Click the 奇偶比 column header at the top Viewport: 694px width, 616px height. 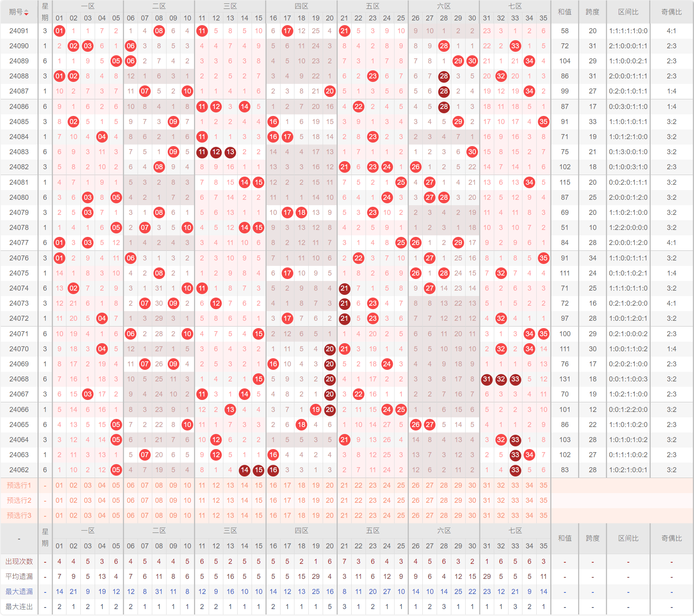[671, 12]
